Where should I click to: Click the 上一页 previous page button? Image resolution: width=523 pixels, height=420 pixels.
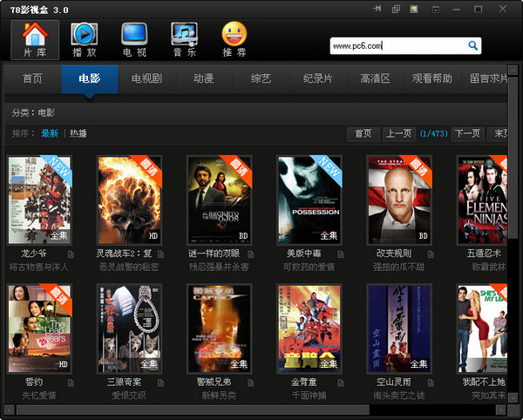(x=399, y=134)
